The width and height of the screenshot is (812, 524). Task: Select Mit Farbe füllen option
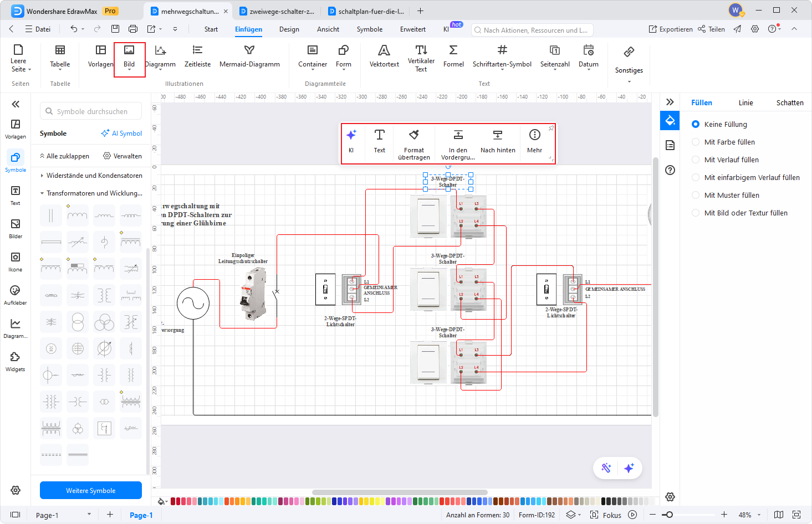pos(696,142)
